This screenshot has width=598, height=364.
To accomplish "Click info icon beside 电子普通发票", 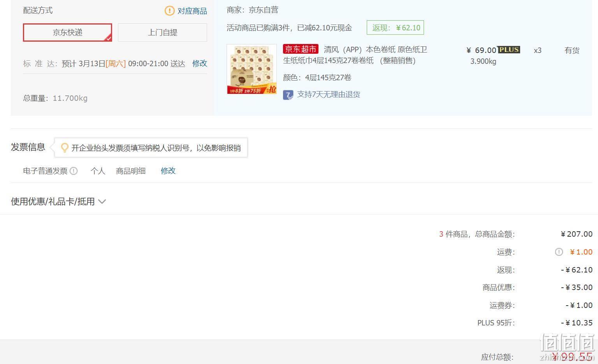I will point(74,171).
